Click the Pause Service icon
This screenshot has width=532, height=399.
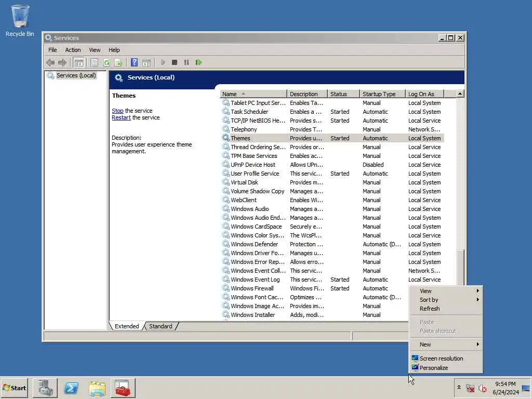point(187,62)
